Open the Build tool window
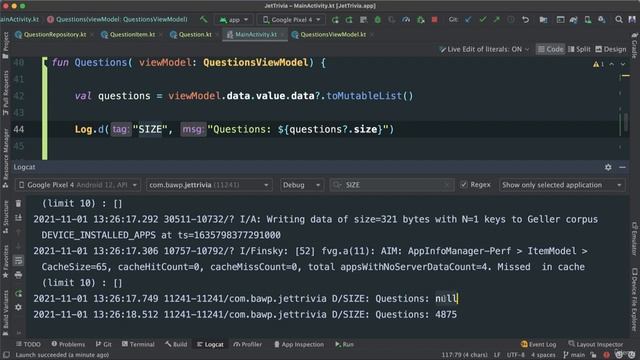Screen dimensions: 640x360 [176, 344]
